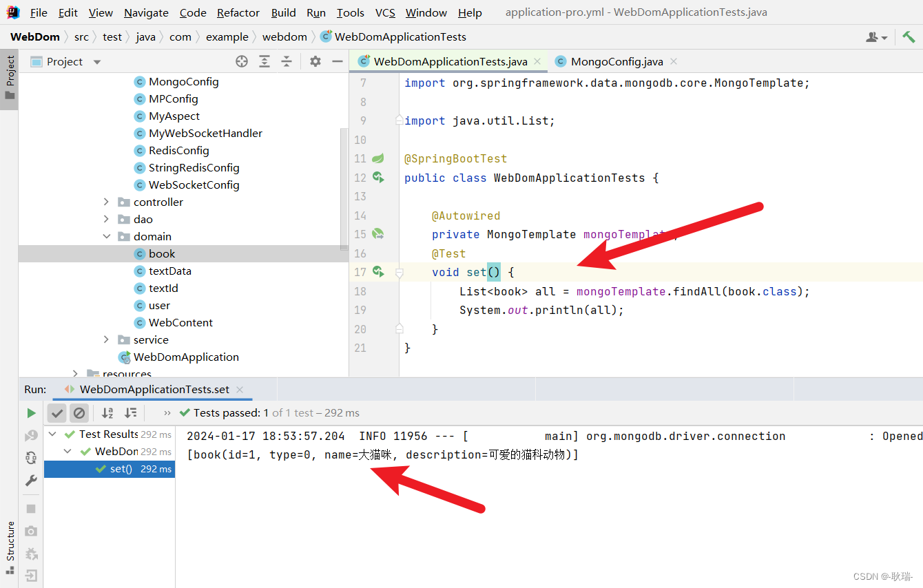Toggle sort by duration in test runner

[x=130, y=413]
